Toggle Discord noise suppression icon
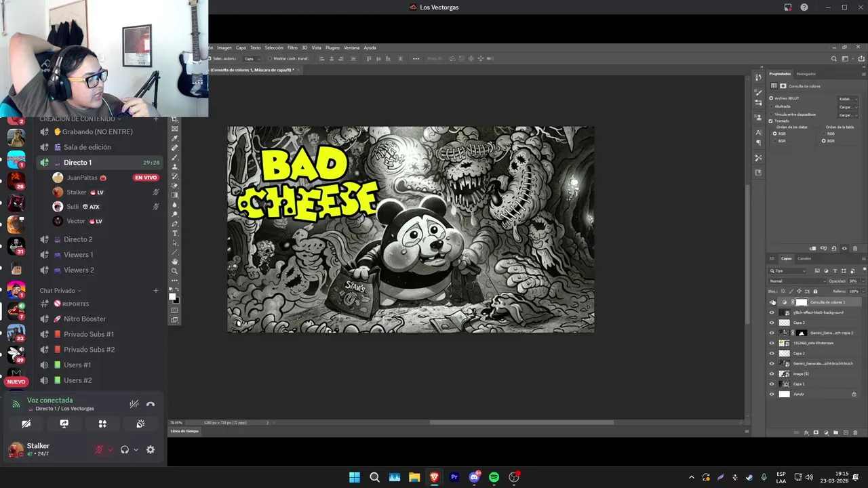This screenshot has height=488, width=868. [134, 404]
